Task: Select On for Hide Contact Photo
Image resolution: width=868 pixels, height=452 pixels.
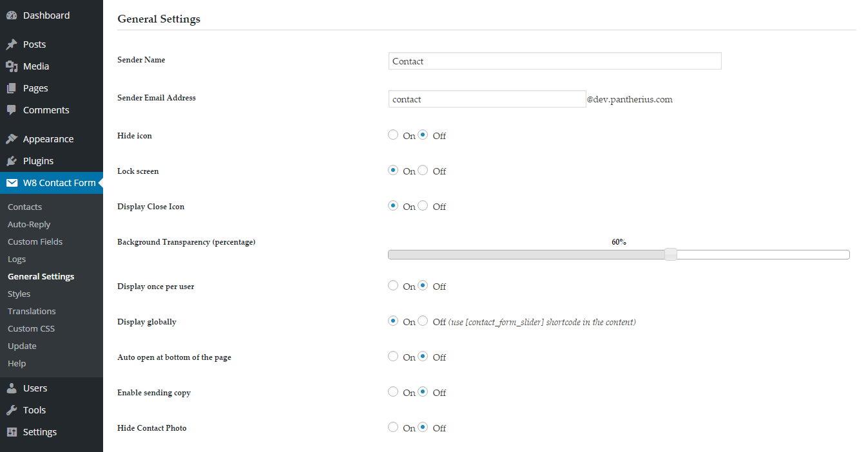Action: pyautogui.click(x=393, y=428)
